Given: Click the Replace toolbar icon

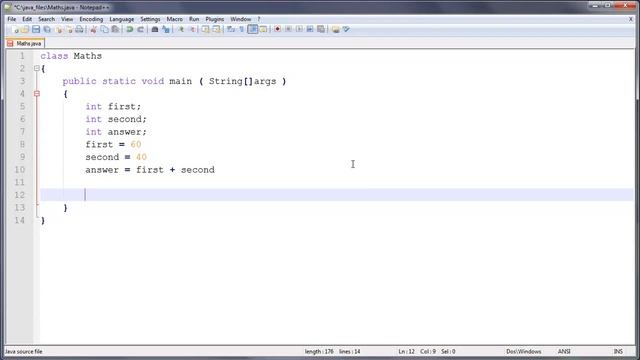Looking at the screenshot, I should [x=166, y=29].
